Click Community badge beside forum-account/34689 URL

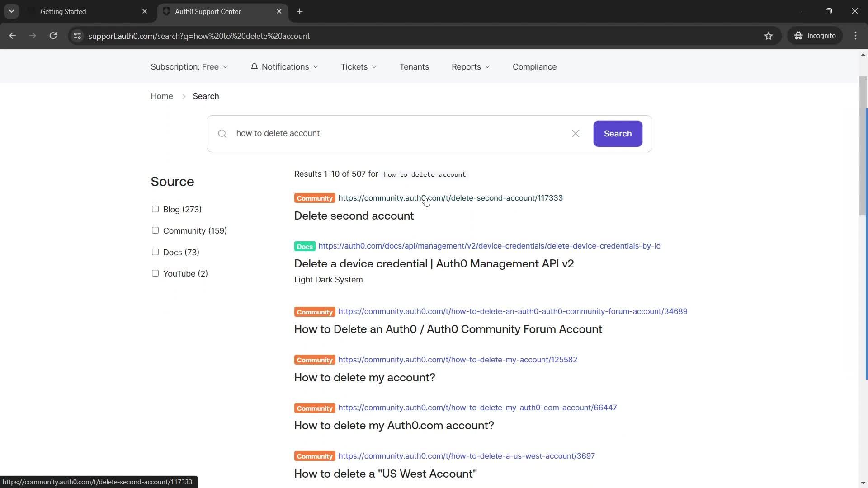pyautogui.click(x=315, y=312)
